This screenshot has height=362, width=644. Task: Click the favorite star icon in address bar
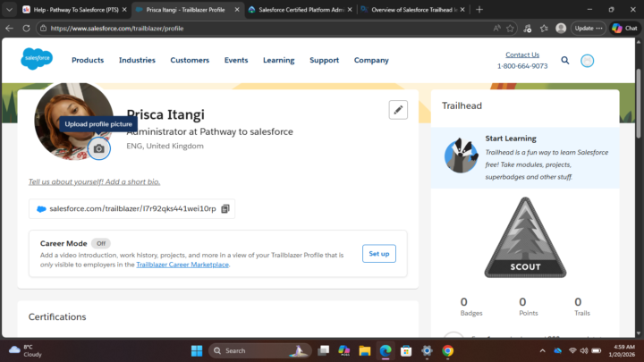click(510, 29)
